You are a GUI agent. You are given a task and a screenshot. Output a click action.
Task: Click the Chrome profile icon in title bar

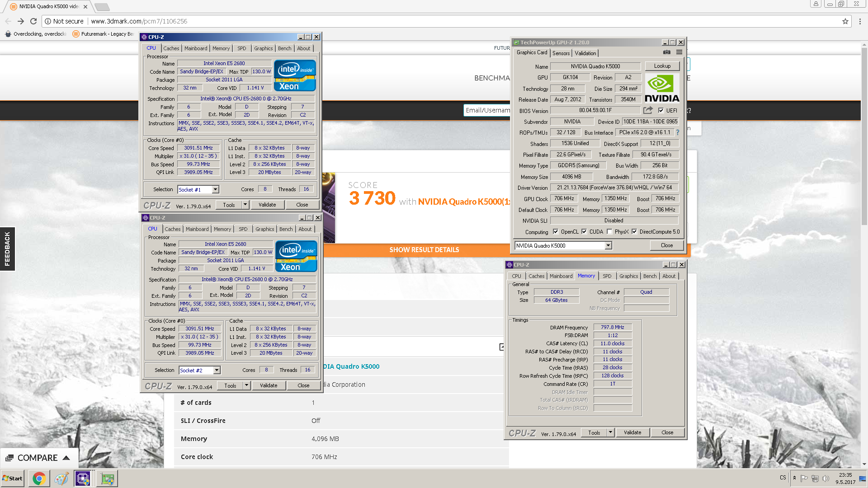point(816,4)
